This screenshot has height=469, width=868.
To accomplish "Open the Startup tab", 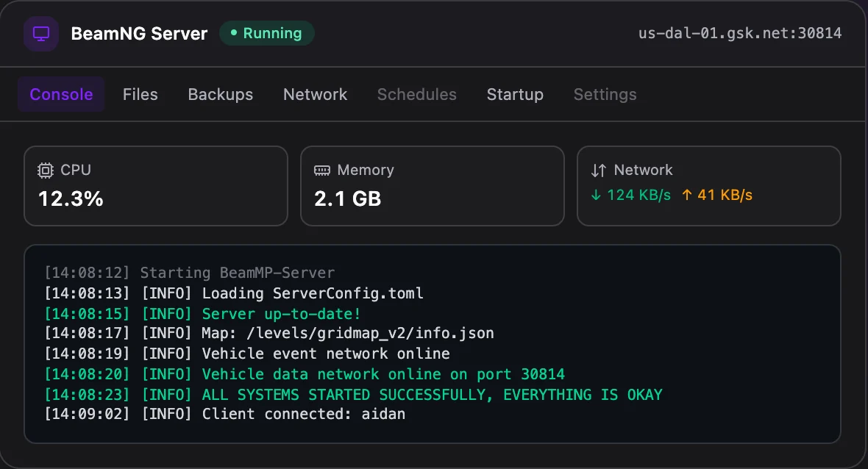I will coord(515,95).
